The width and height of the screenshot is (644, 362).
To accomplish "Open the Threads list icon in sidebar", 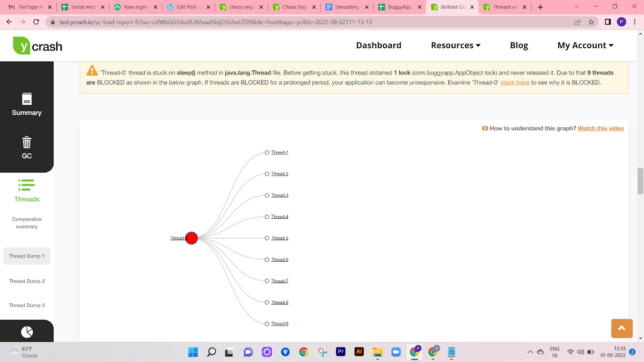I will [27, 184].
